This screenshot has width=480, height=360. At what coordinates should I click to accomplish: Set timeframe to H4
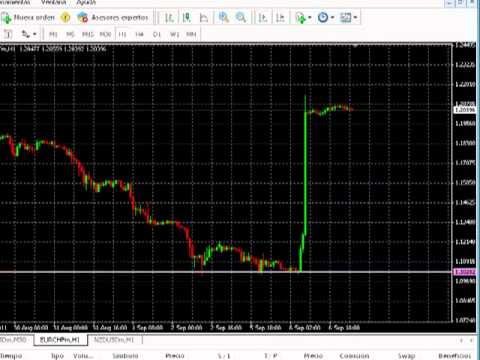click(139, 34)
